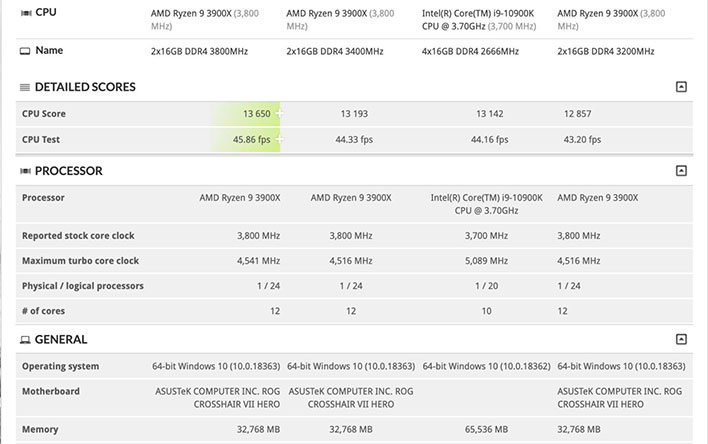Click the Windows 10 (10.0.18362) entry
This screenshot has width=708, height=444.
(486, 366)
